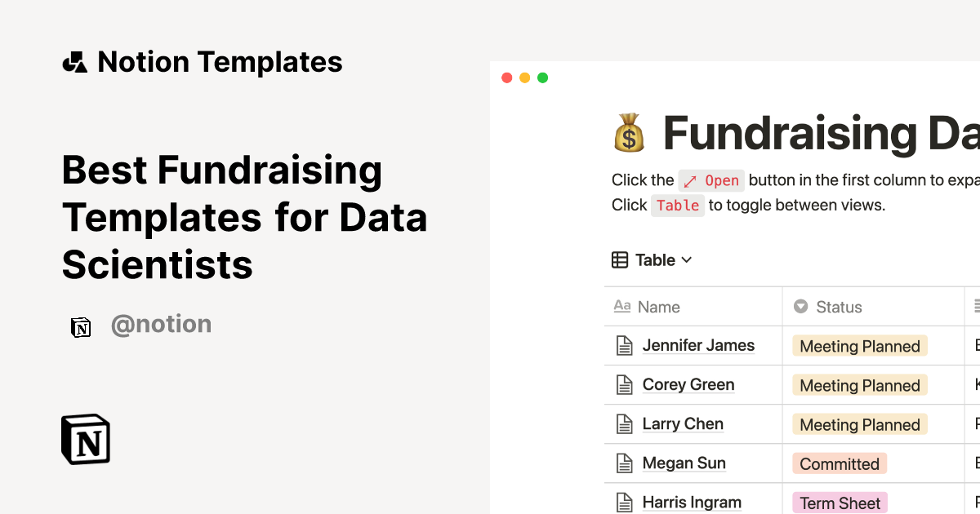Click the Term Sheet status tag
The width and height of the screenshot is (980, 514).
[840, 503]
